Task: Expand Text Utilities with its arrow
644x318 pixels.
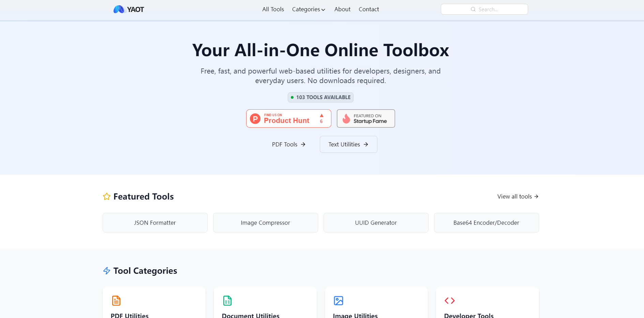Action: coord(366,144)
